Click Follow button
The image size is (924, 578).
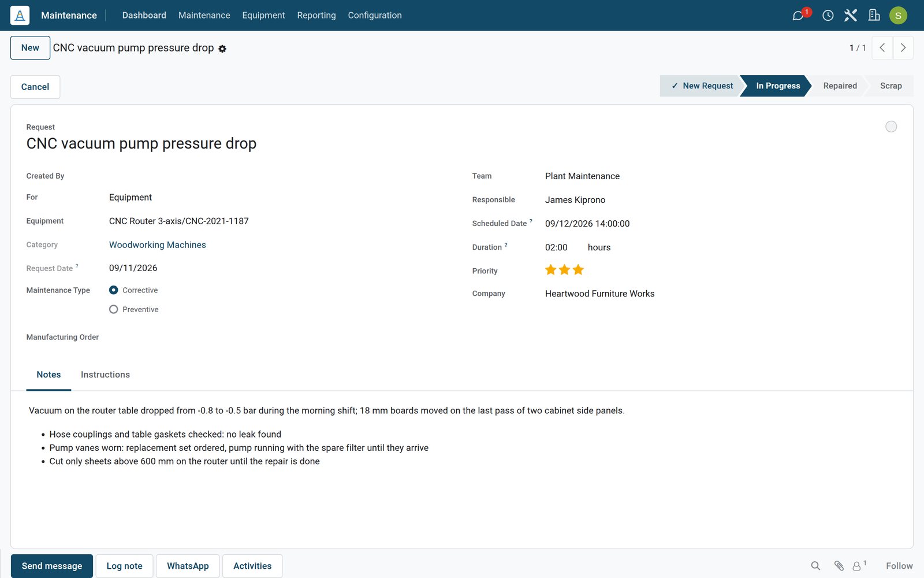899,566
